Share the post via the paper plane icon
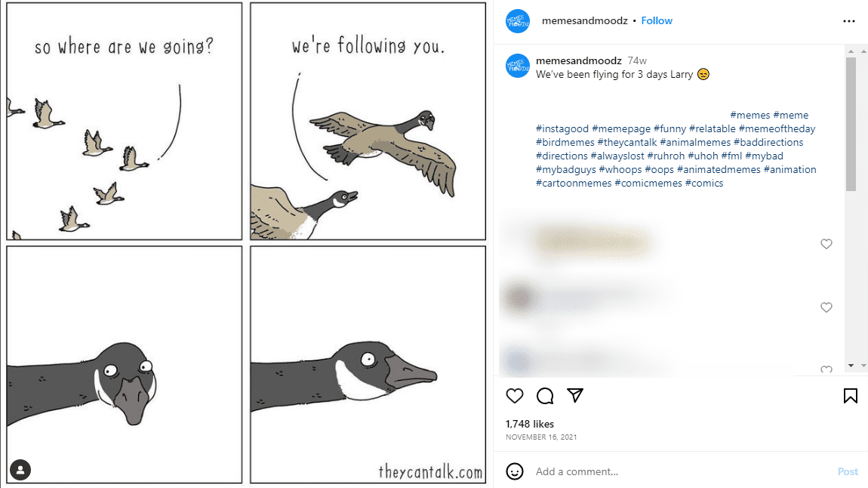868x488 pixels. click(575, 395)
